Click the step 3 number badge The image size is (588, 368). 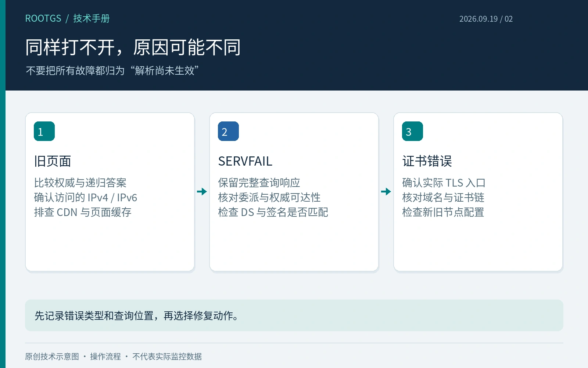click(412, 131)
